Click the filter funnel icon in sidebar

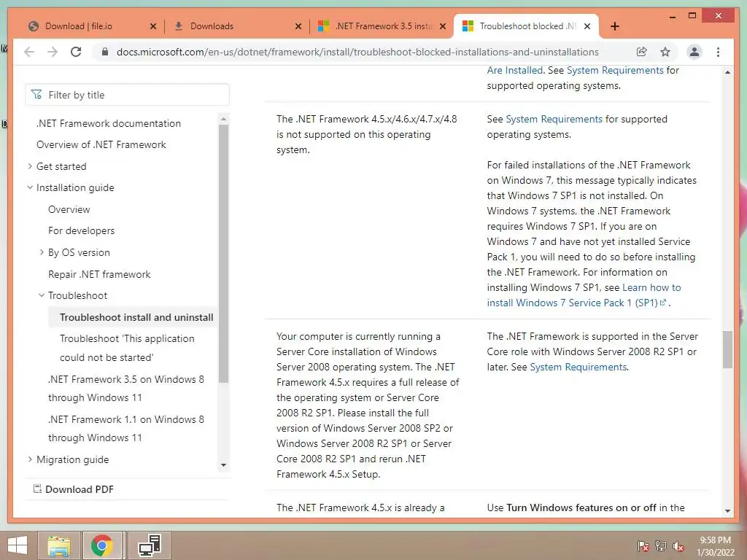tap(36, 95)
